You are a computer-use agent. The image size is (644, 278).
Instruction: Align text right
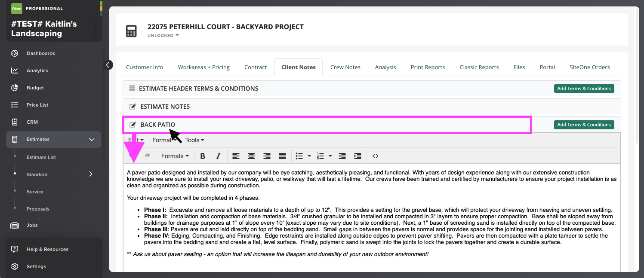pos(267,156)
